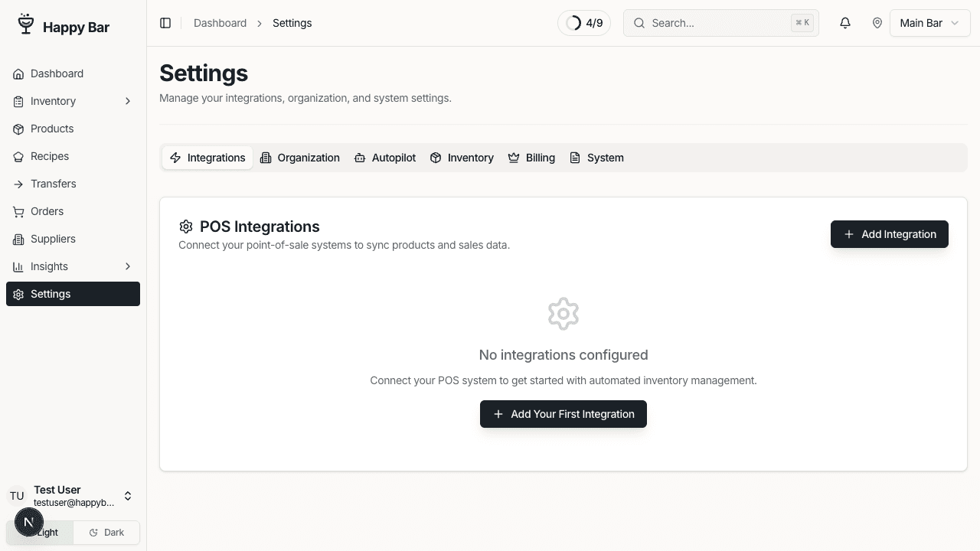Open Suppliers from the sidebar
980x551 pixels.
52,239
